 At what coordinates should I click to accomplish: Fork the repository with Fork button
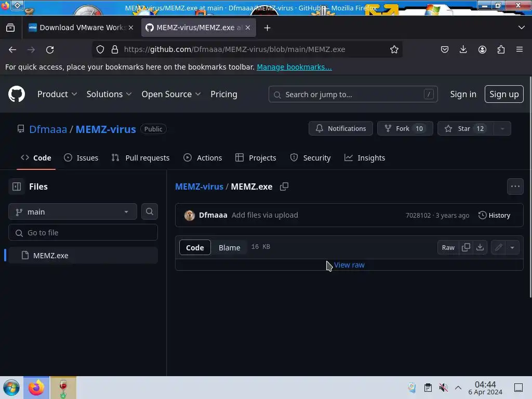pos(405,129)
